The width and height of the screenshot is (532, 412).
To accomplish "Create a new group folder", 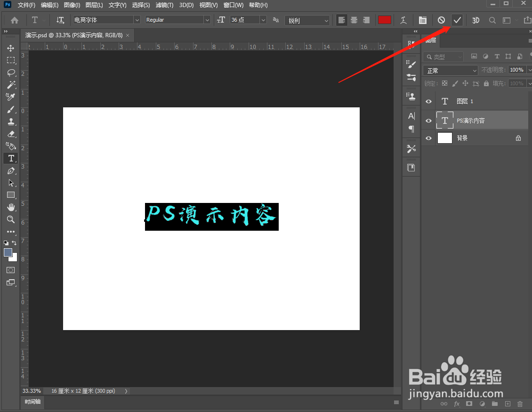I will [x=495, y=404].
